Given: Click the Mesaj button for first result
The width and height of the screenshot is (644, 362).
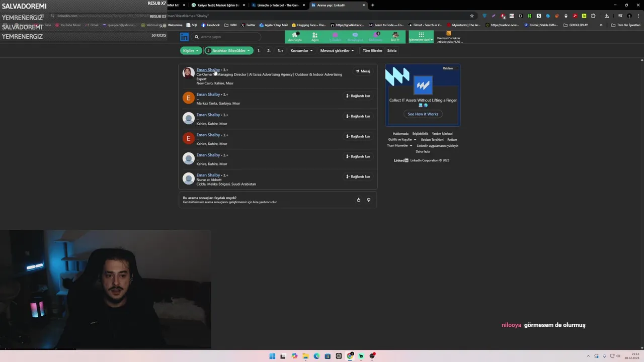Looking at the screenshot, I should pos(363,71).
